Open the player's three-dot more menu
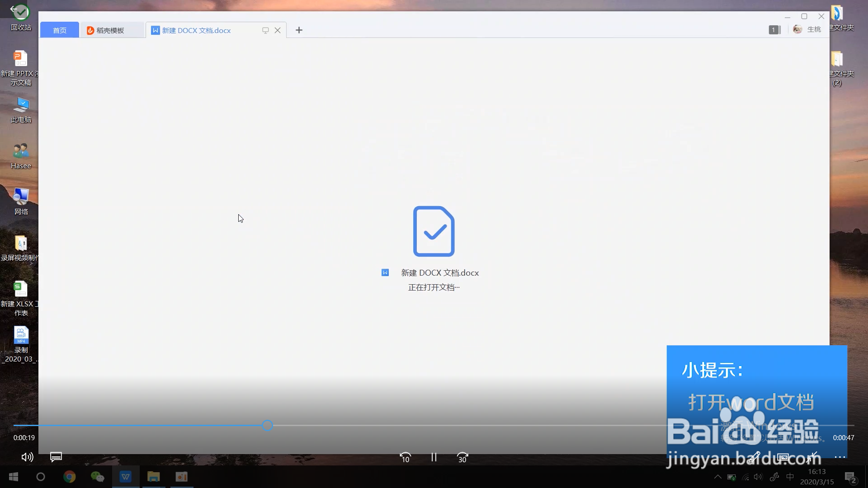The width and height of the screenshot is (868, 488). [x=840, y=457]
